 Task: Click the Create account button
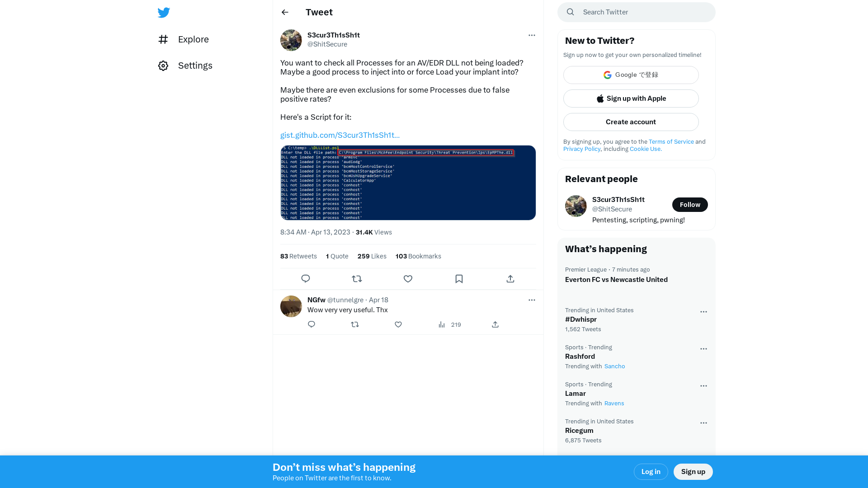point(631,122)
